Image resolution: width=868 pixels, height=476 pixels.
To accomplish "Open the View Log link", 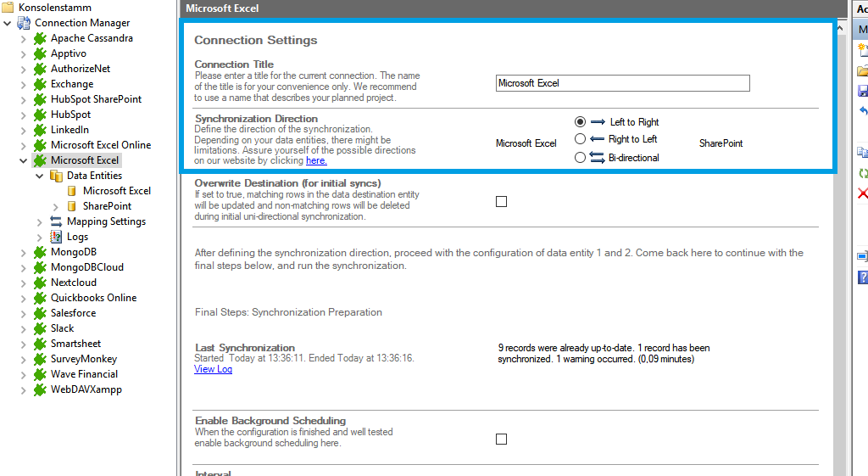I will (213, 369).
